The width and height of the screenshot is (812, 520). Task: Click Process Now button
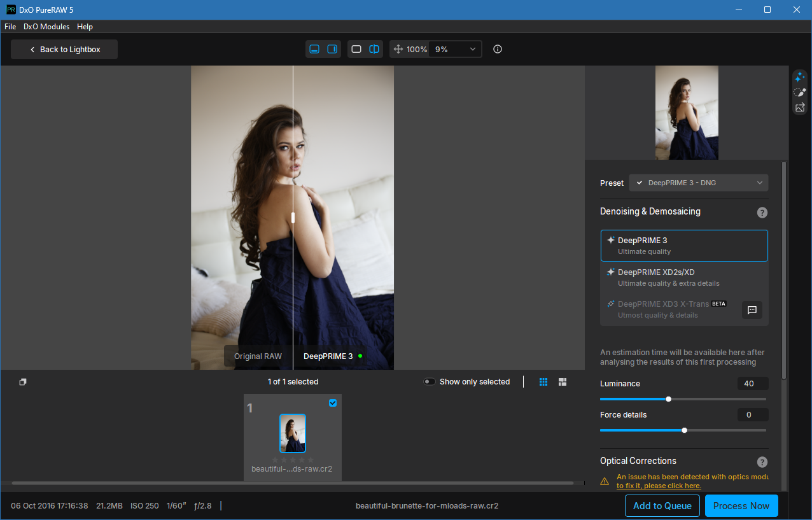[741, 506]
